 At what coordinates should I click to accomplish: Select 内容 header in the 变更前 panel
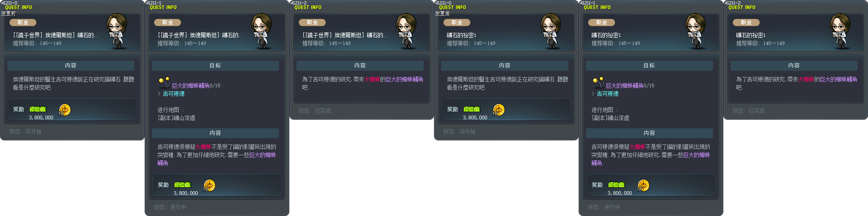(71, 66)
